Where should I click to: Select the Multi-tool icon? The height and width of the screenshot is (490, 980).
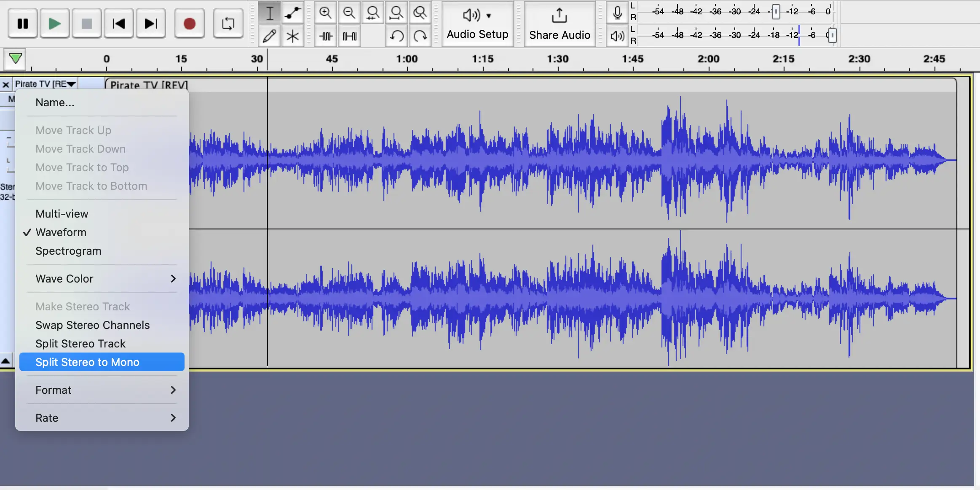[x=292, y=36]
